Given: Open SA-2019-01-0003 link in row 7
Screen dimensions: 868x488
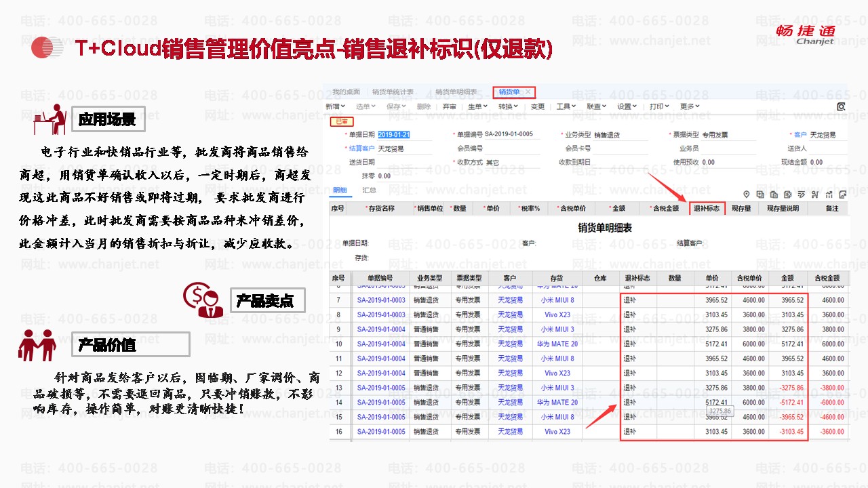Looking at the screenshot, I should [381, 300].
